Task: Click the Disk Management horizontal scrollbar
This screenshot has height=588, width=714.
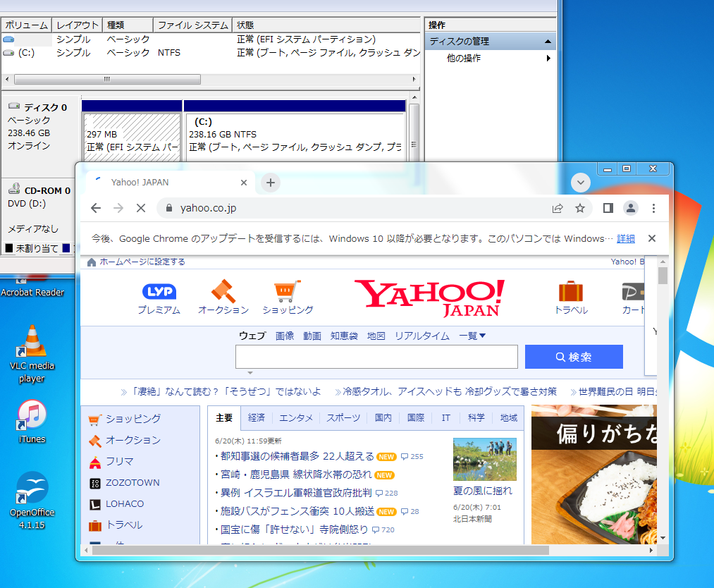Action: (x=106, y=80)
